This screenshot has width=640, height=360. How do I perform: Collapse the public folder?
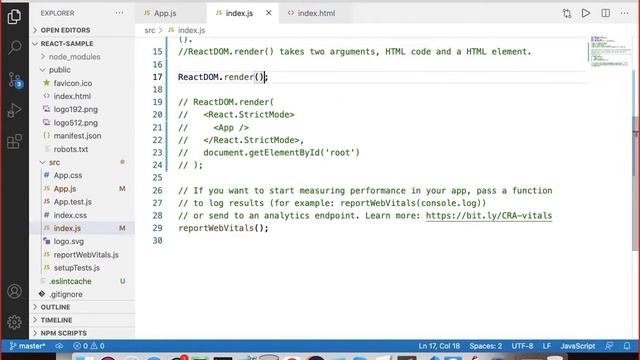point(82,70)
